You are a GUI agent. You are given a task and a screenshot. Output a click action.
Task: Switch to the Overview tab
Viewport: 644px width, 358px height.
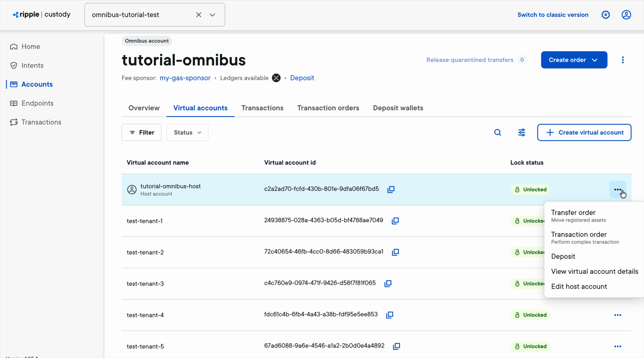coord(144,108)
